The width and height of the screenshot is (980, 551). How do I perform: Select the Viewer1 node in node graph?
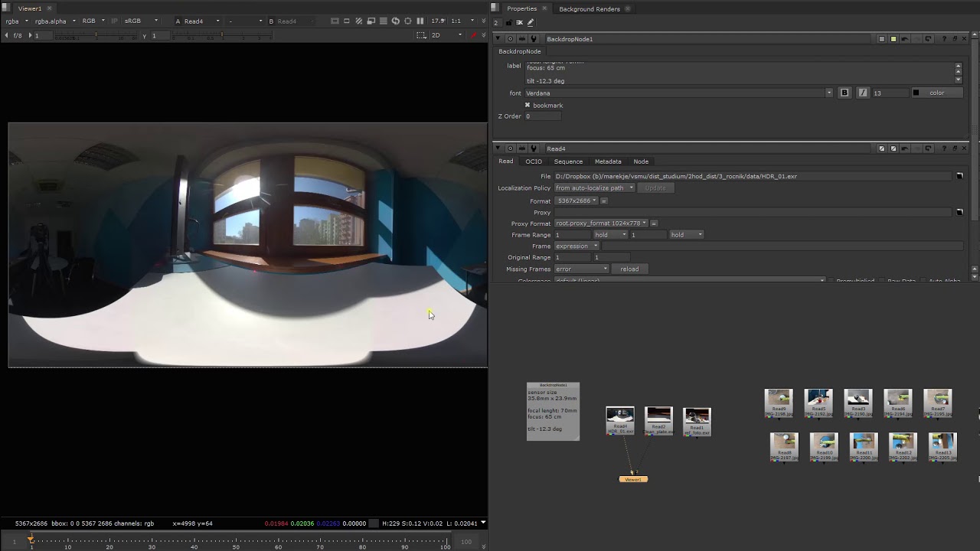point(633,479)
